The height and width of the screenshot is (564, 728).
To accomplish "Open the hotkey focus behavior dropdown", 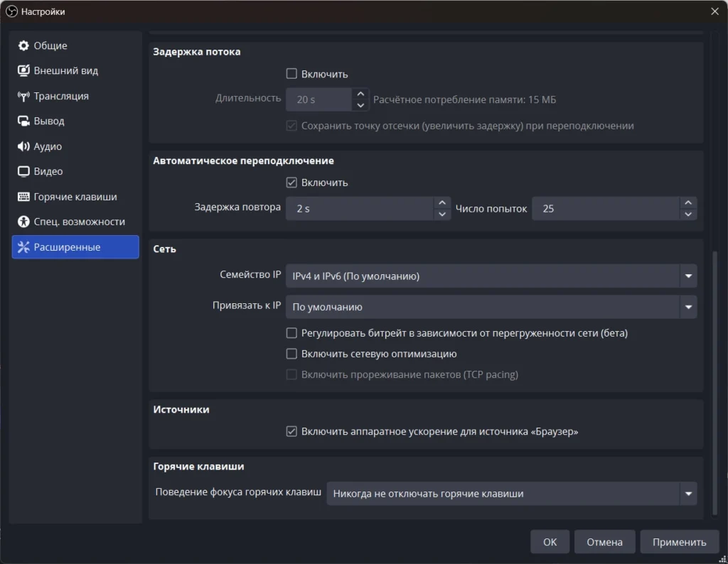I will [x=511, y=494].
